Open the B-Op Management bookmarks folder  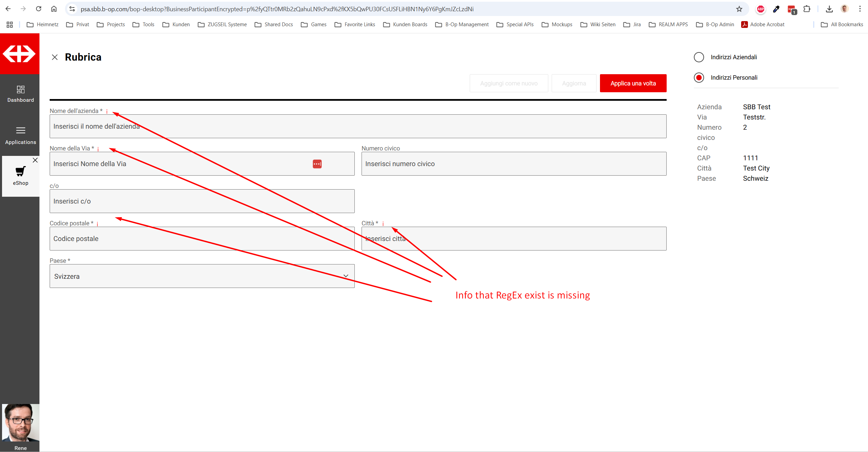click(x=462, y=25)
